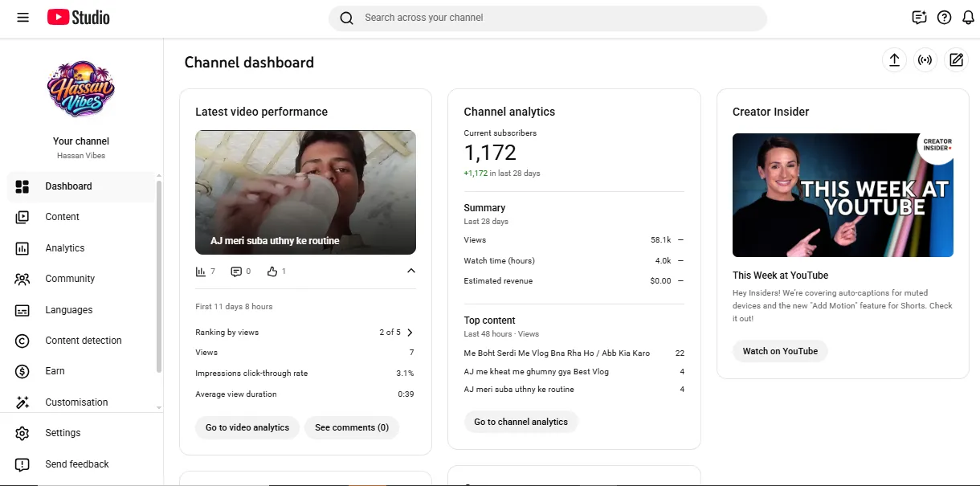Click the '$0.00' estimated revenue value

coord(660,281)
